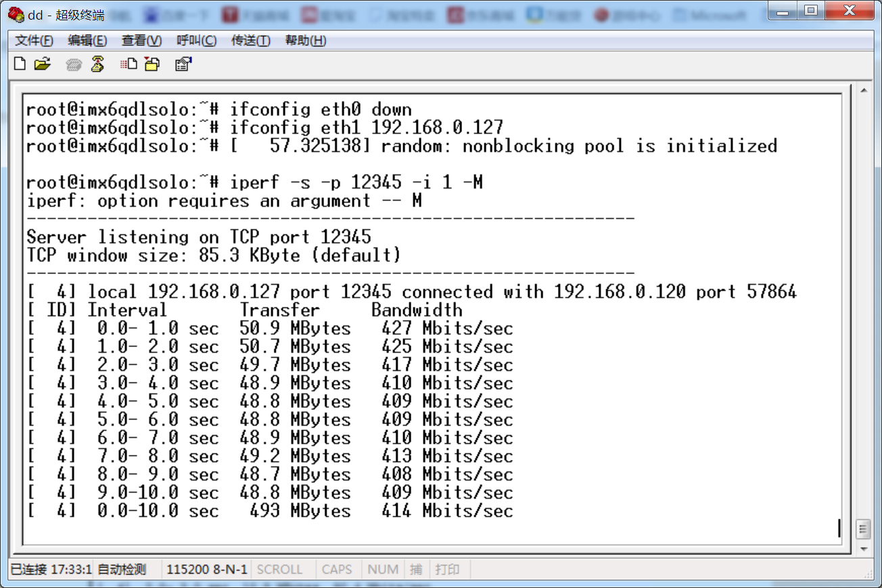Click the scrollbar up arrow
Viewport: 882px width, 588px height.
pos(862,90)
